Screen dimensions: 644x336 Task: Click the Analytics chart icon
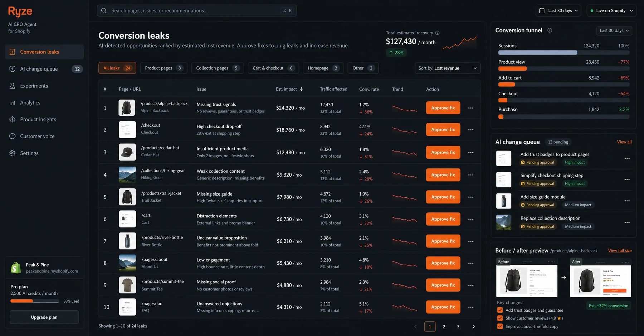point(12,103)
